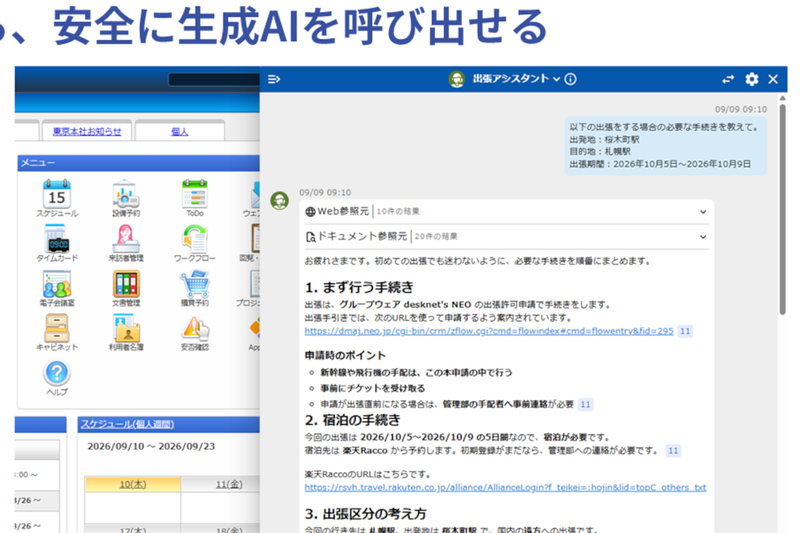Click citation 11 after 管理部への連絡が必要です

pos(673,451)
